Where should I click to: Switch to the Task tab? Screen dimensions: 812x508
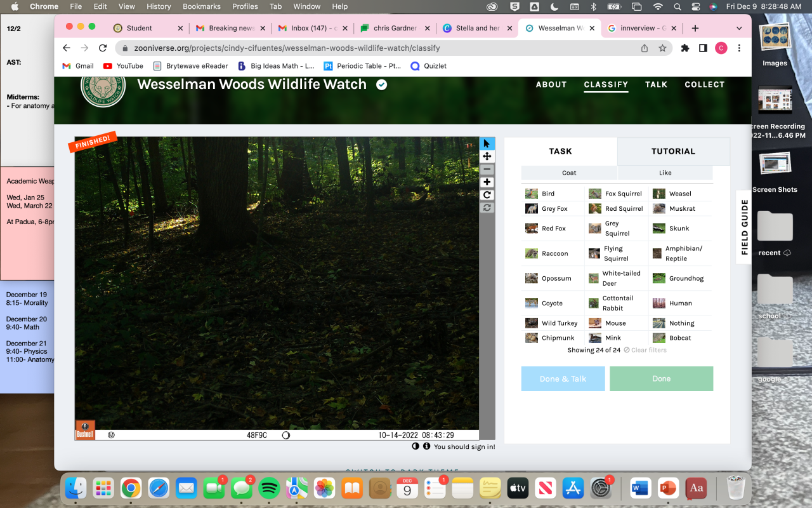point(560,151)
